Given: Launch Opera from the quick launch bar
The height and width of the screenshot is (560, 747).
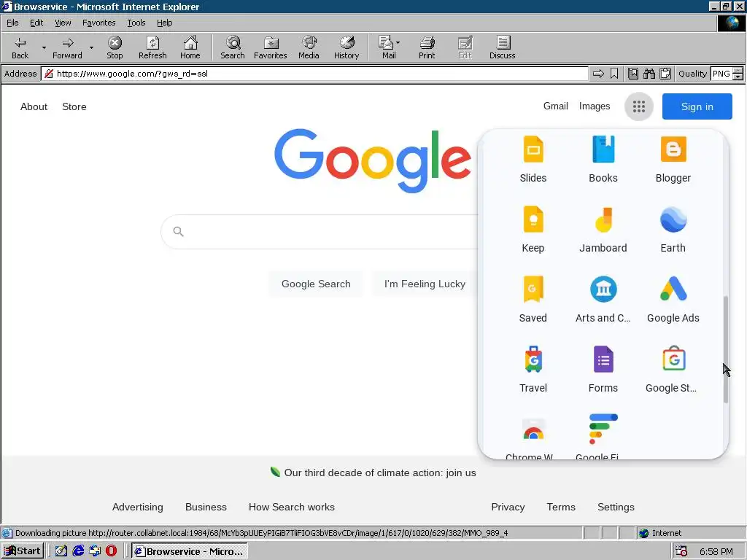Looking at the screenshot, I should coord(111,551).
